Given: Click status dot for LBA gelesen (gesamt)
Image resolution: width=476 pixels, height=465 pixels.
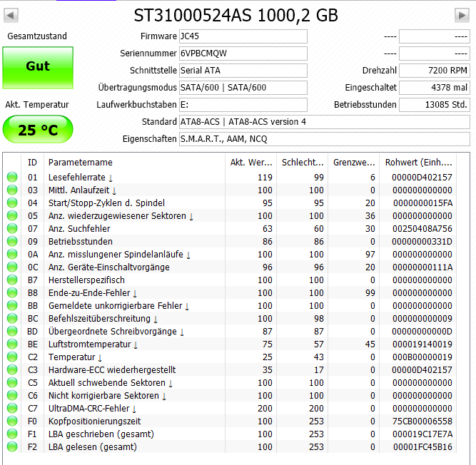Looking at the screenshot, I should (12, 446).
